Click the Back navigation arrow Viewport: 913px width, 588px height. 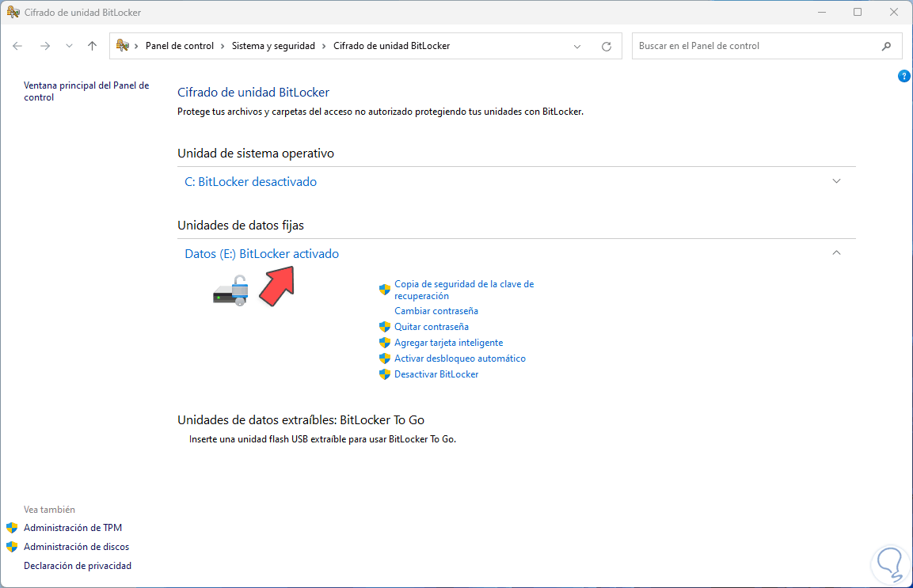coord(17,46)
